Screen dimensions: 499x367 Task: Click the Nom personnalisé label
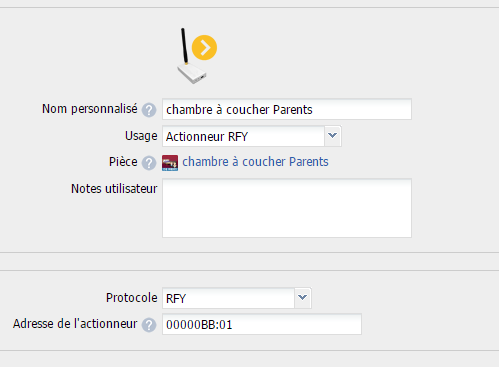90,109
